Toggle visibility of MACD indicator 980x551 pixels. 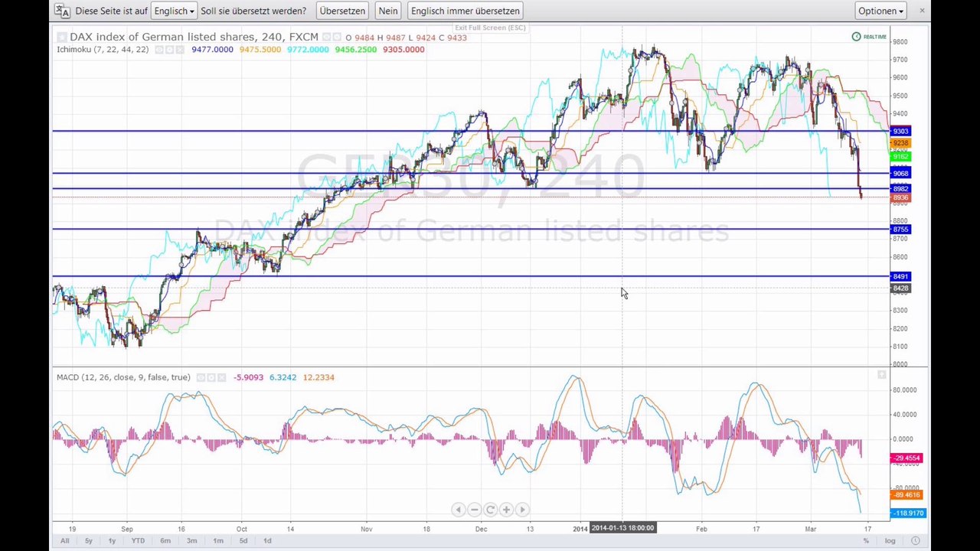click(x=201, y=377)
